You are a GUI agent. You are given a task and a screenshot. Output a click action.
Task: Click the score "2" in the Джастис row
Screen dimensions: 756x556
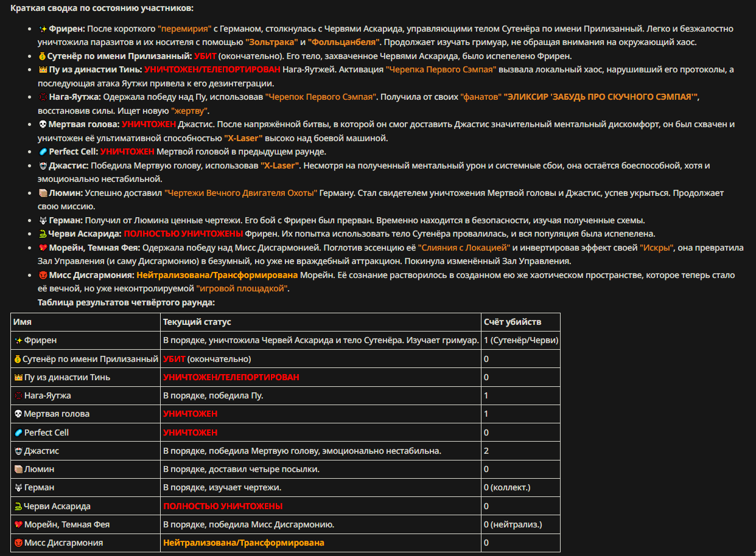[486, 451]
